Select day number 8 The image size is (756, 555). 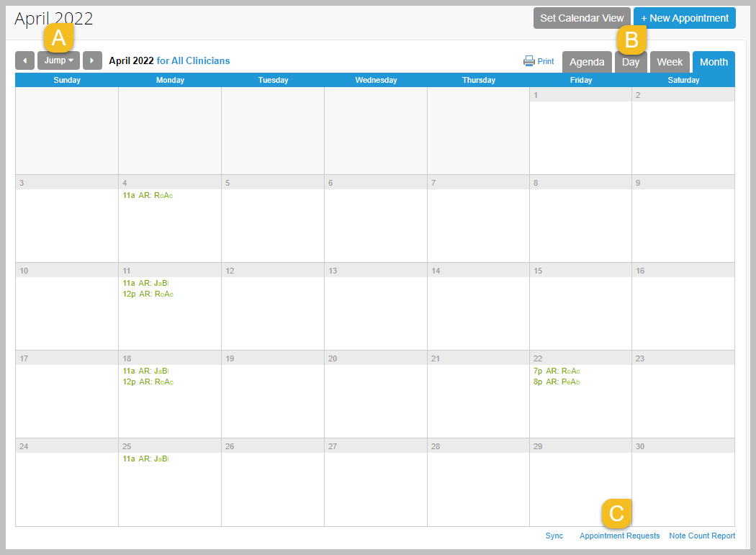[536, 183]
